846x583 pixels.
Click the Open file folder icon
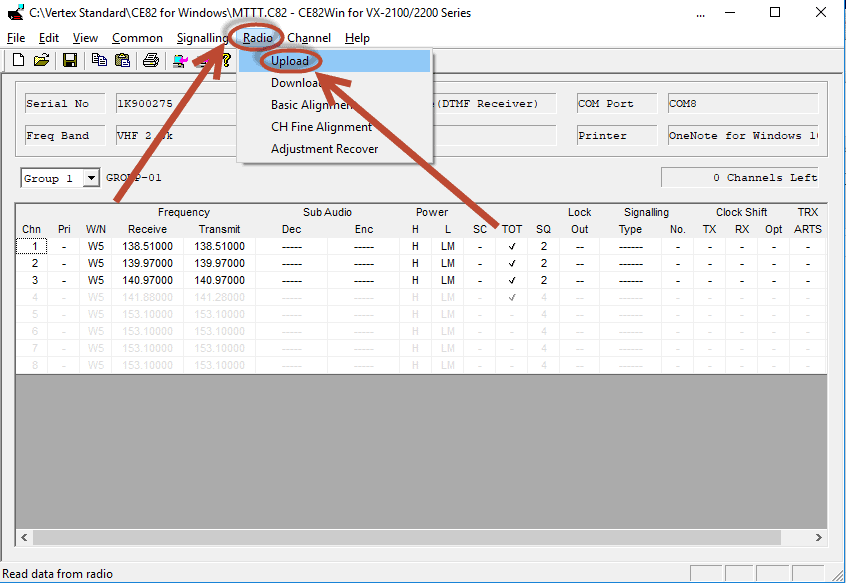tap(42, 60)
